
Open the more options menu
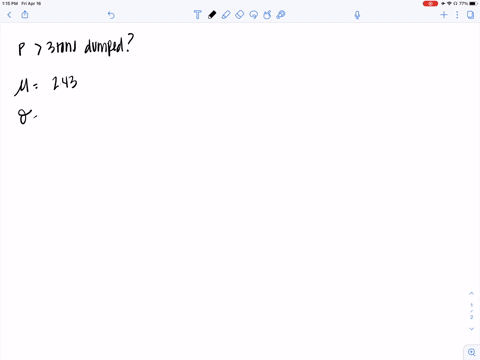point(457,15)
